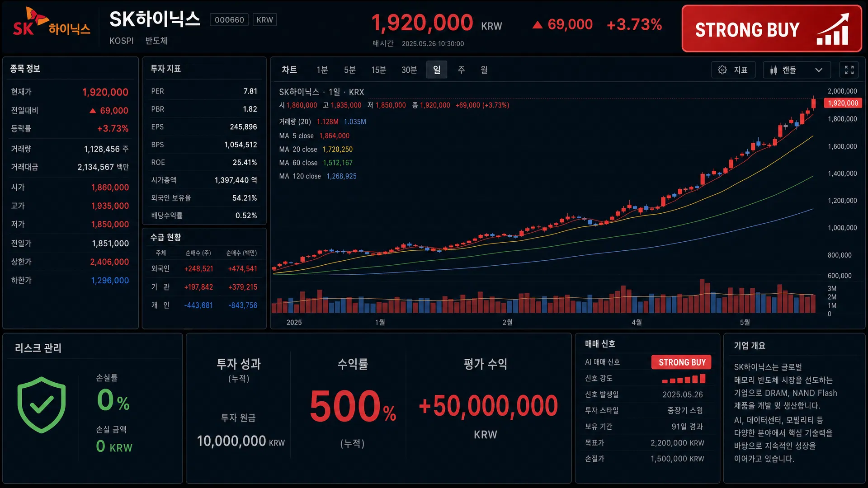Click the KOSPI market label
Screen dimensions: 868x488
[x=122, y=41]
